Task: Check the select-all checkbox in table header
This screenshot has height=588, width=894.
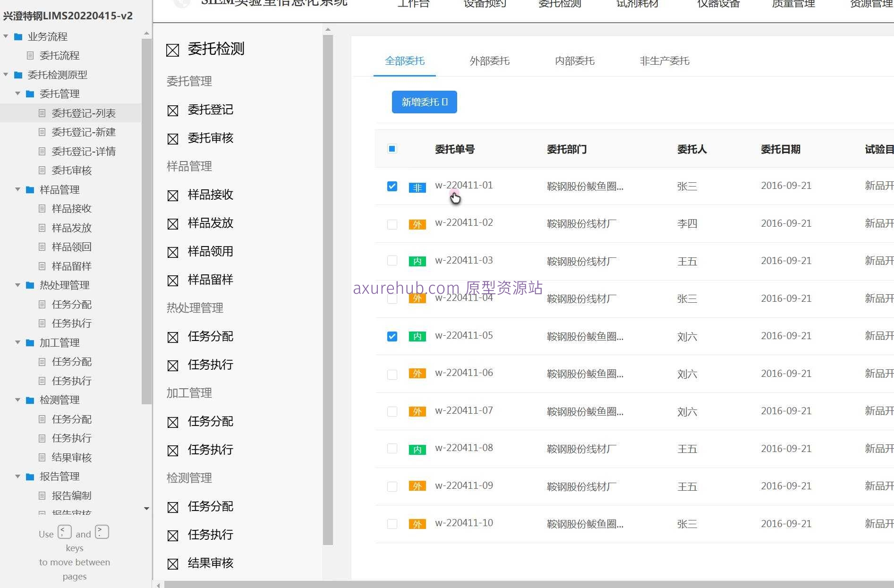Action: [x=392, y=149]
